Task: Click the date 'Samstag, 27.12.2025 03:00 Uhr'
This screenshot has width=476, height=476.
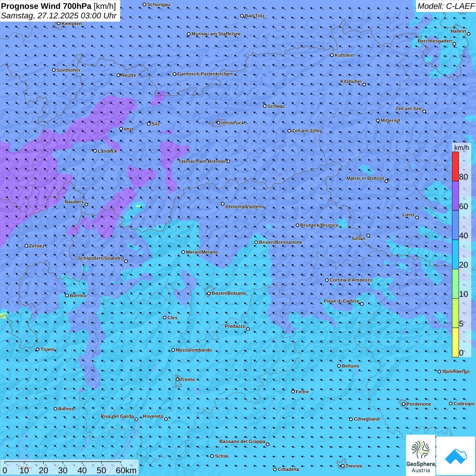Action: point(59,16)
